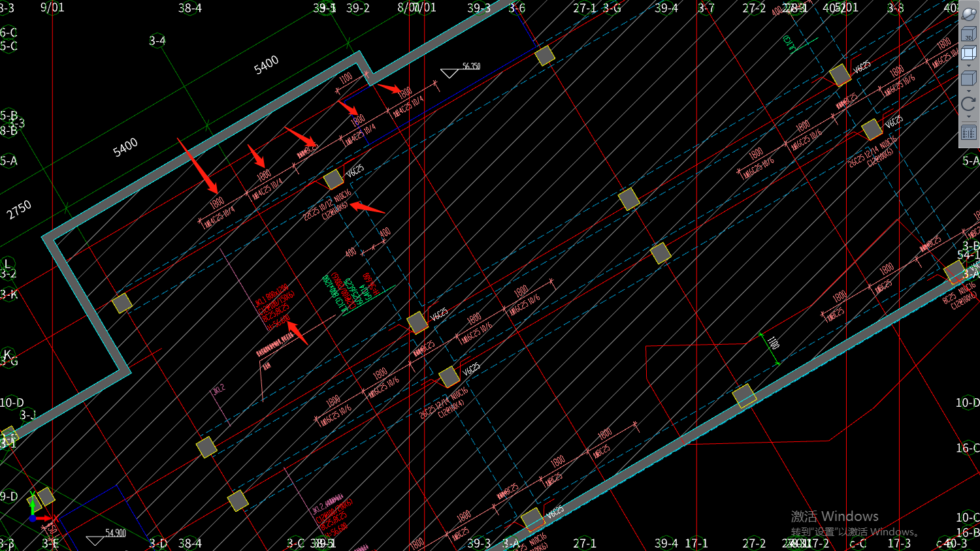The image size is (980, 551).
Task: Click the 3-C axis label
Action: pos(295,543)
